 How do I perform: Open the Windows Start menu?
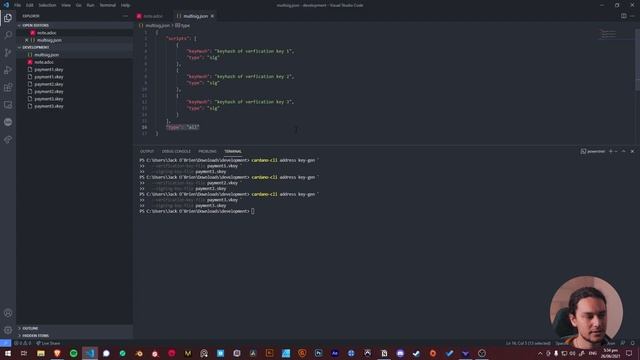click(x=8, y=353)
